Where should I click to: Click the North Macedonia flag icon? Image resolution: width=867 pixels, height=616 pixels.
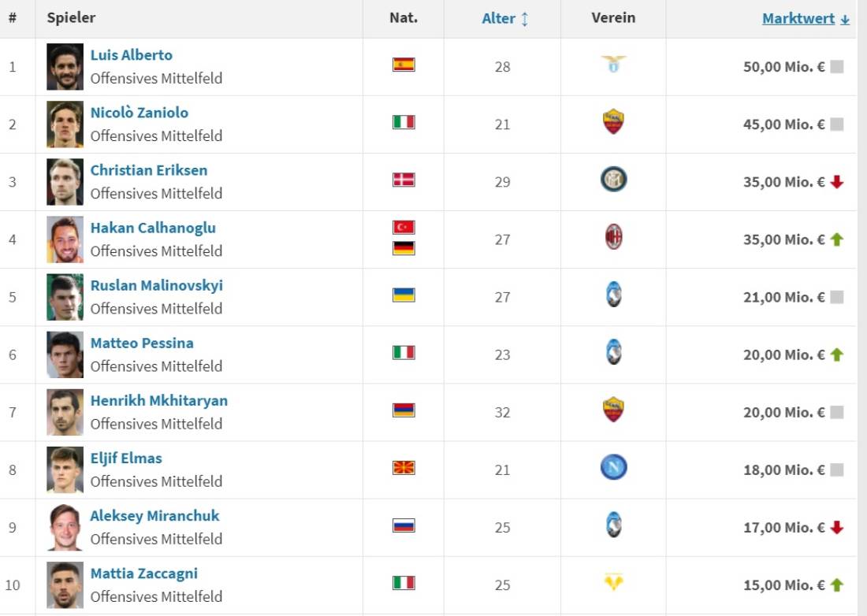point(404,469)
